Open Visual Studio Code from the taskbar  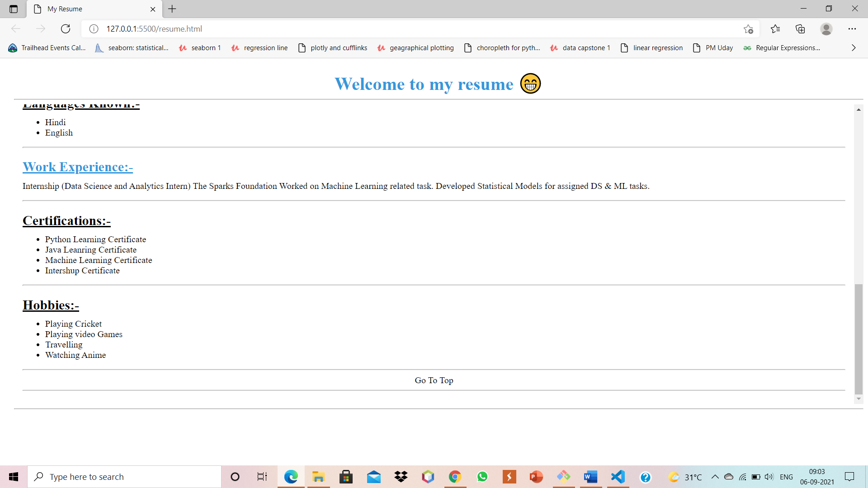pyautogui.click(x=618, y=477)
